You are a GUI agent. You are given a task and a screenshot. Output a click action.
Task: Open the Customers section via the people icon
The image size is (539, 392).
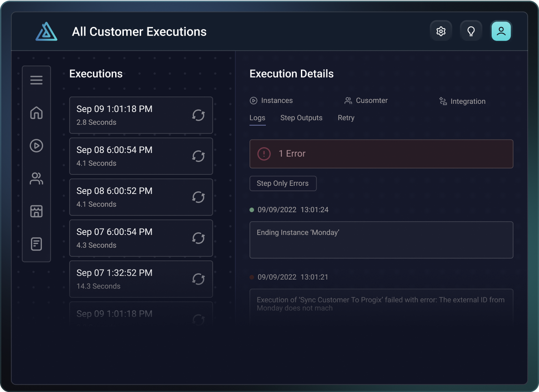pos(36,178)
